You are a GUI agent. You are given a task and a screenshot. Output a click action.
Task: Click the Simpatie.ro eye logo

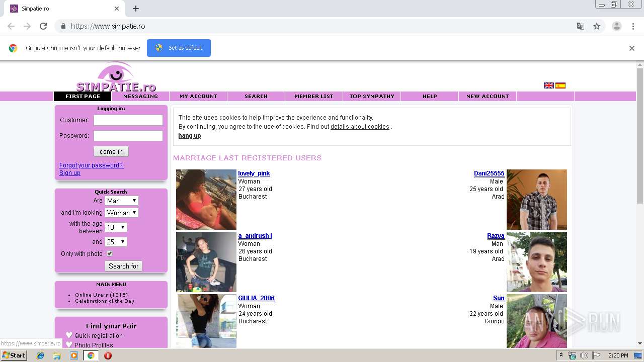click(x=116, y=77)
